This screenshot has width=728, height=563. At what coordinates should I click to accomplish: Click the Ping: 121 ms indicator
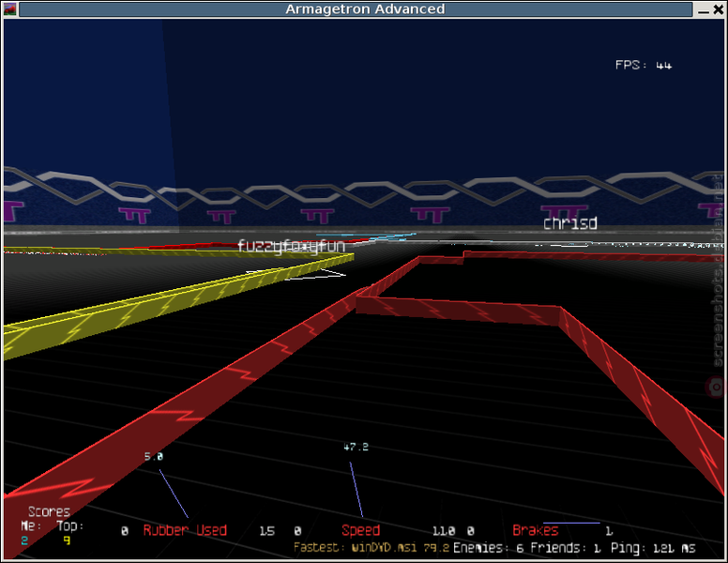coord(653,548)
